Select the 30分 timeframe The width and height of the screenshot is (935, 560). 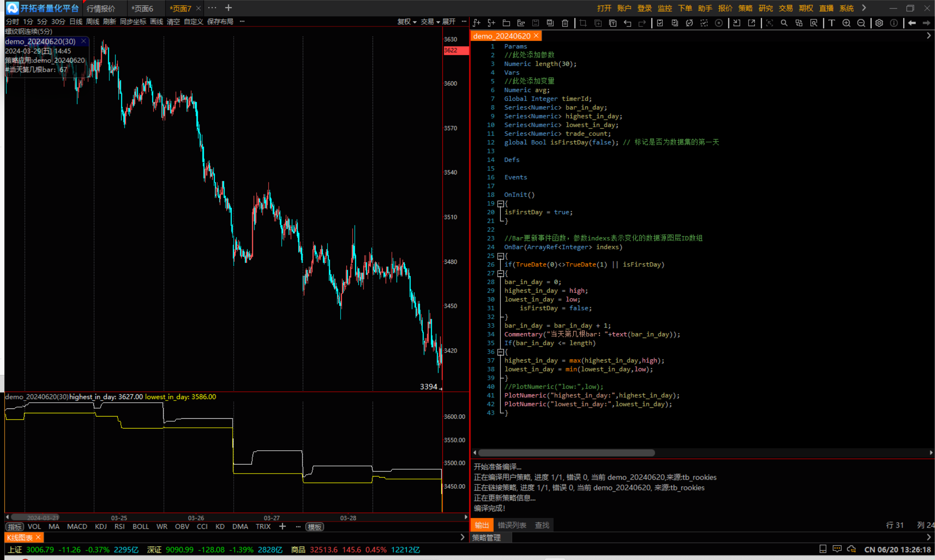pyautogui.click(x=58, y=22)
